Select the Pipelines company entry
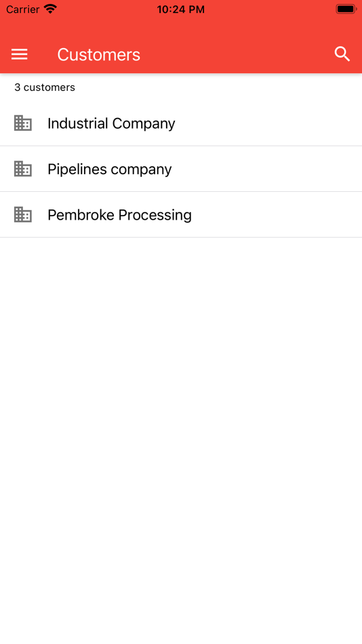Screen dimensions: 362x644 click(x=181, y=169)
